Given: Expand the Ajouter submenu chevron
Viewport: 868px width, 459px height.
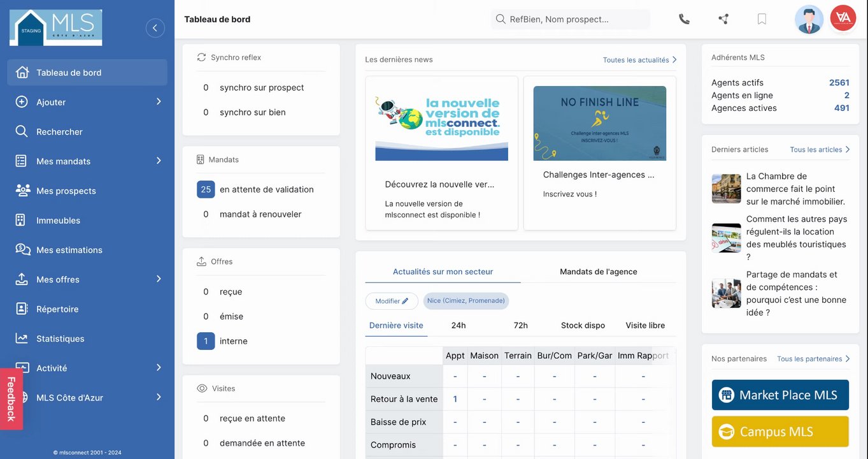Looking at the screenshot, I should 159,101.
